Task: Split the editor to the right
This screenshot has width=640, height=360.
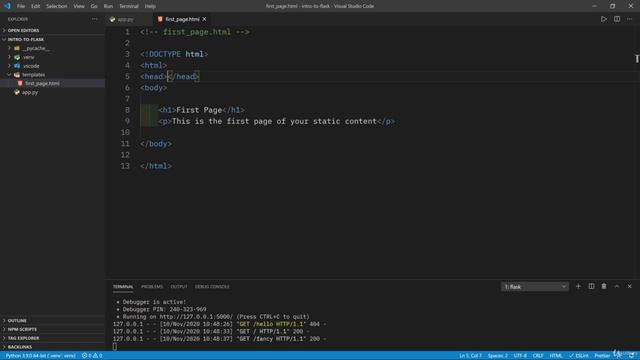Action: [617, 19]
